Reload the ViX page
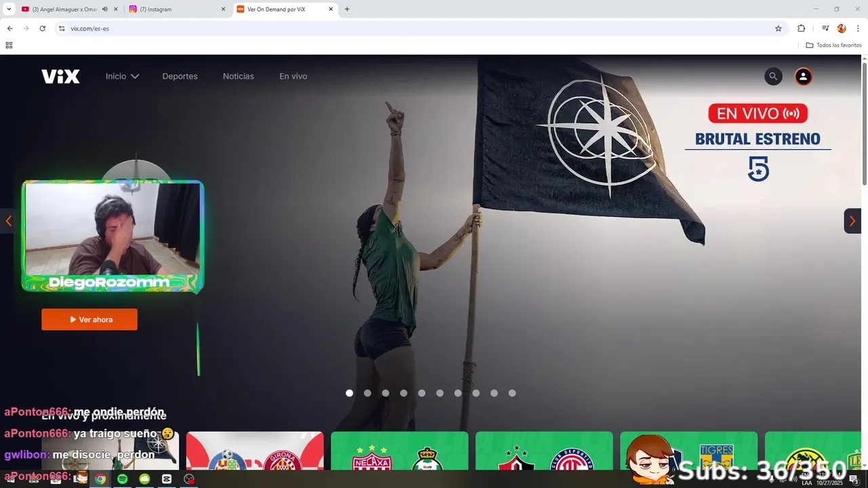 click(42, 28)
